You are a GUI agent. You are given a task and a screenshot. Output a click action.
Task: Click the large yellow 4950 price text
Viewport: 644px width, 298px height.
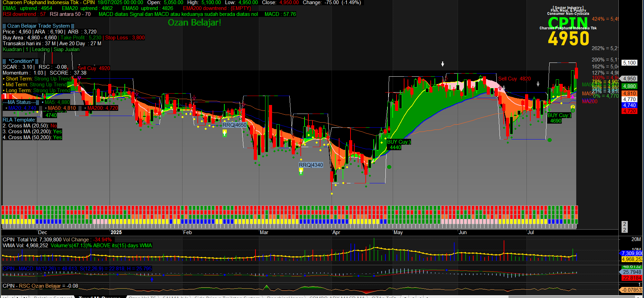(x=569, y=38)
